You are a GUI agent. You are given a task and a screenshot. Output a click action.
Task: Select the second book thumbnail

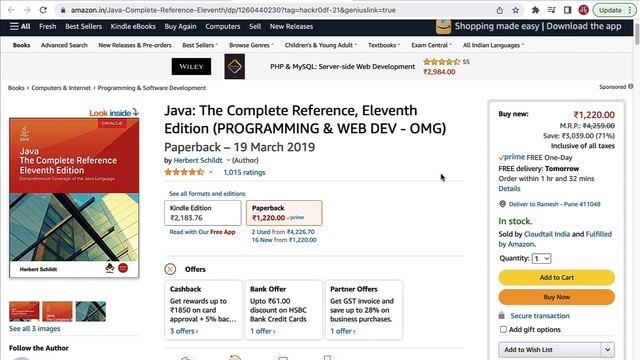point(58,311)
